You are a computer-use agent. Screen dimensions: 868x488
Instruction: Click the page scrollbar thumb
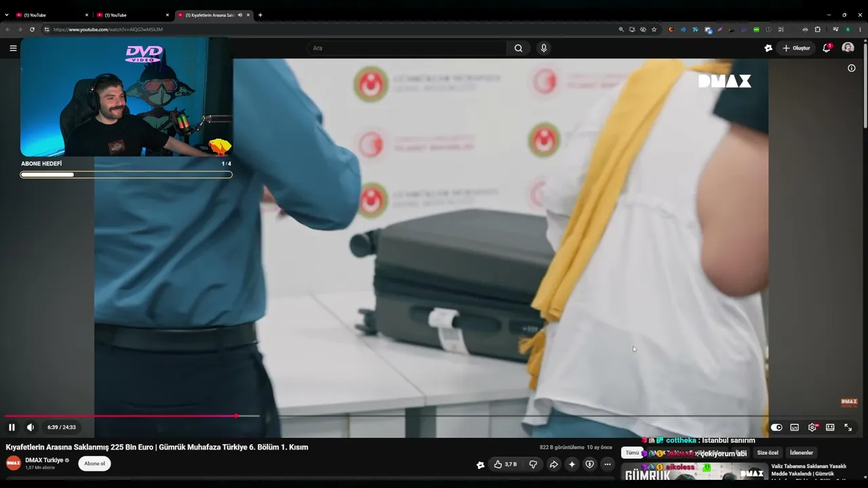point(865,85)
